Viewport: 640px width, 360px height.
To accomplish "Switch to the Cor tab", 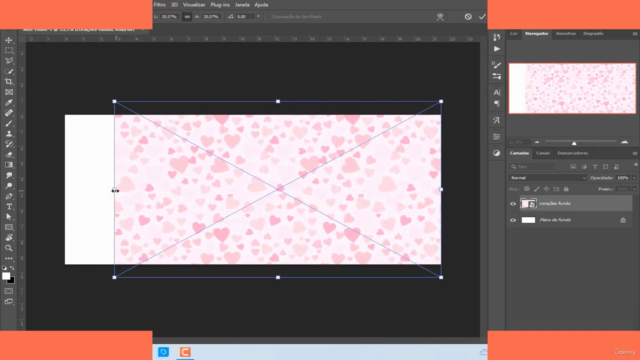I will point(513,33).
